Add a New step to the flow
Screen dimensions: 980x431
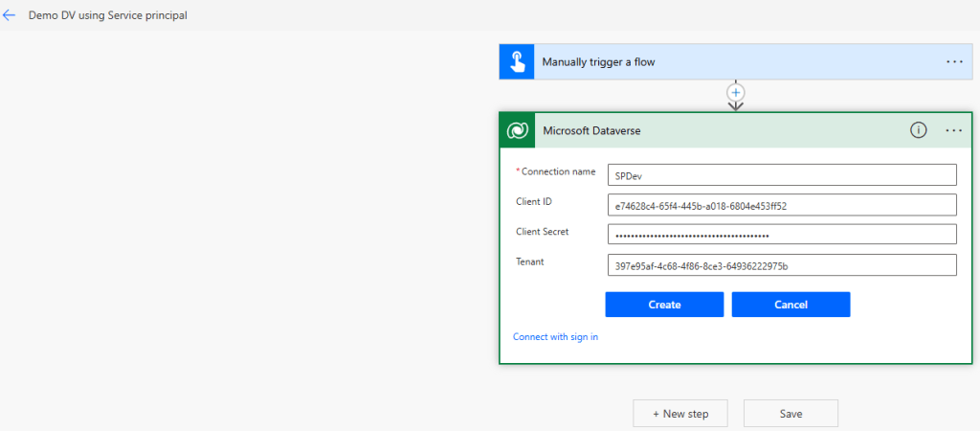(679, 414)
